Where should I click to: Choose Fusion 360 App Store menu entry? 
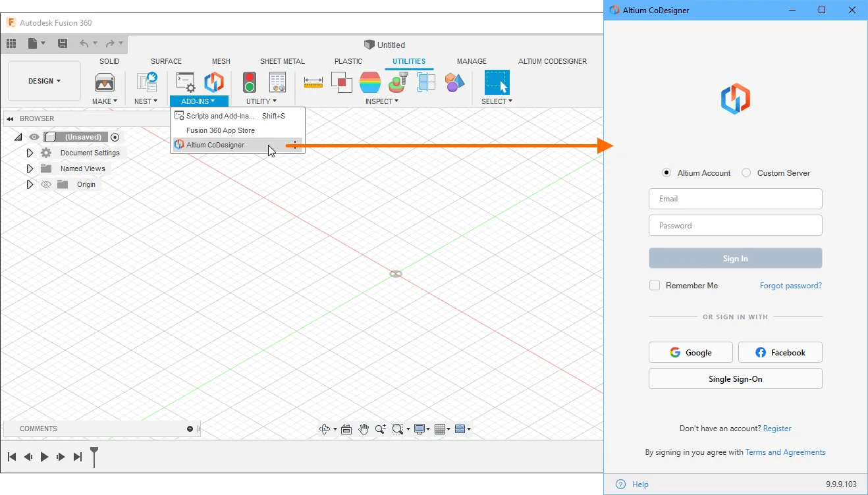coord(238,130)
